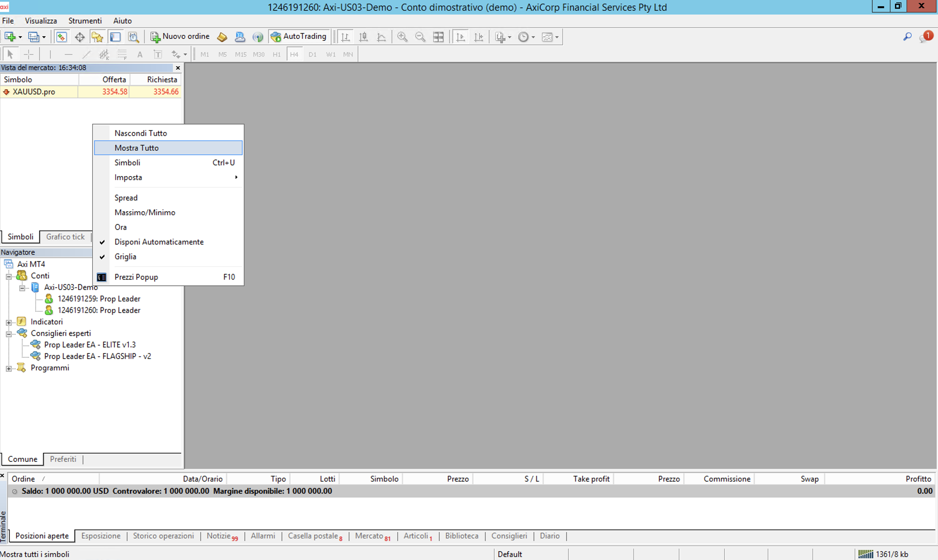Viewport: 938px width, 560px height.
Task: Toggle the AutoTrading button
Action: click(x=299, y=37)
